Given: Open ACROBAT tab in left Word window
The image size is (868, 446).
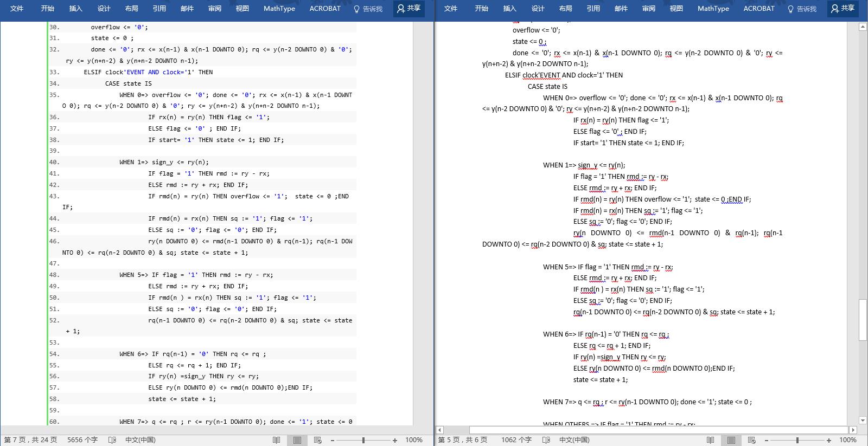Looking at the screenshot, I should point(325,8).
